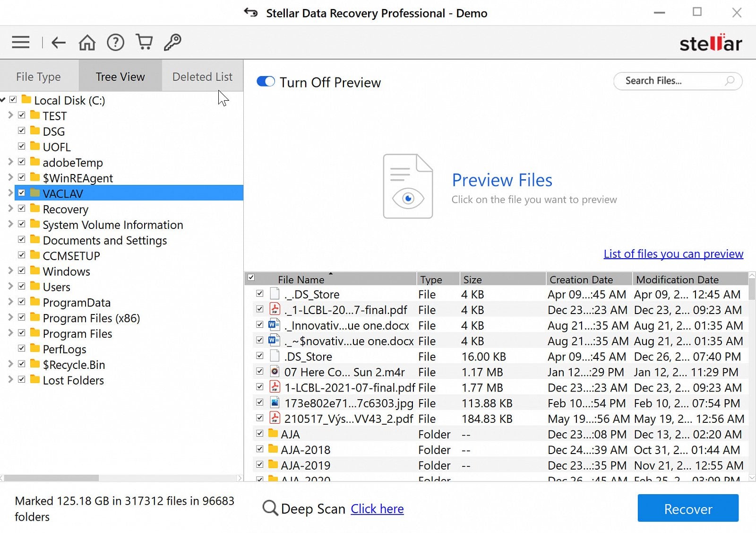This screenshot has height=533, width=756.
Task: Click the Word icon of ._~$novativ...ue one.docx
Action: point(275,341)
